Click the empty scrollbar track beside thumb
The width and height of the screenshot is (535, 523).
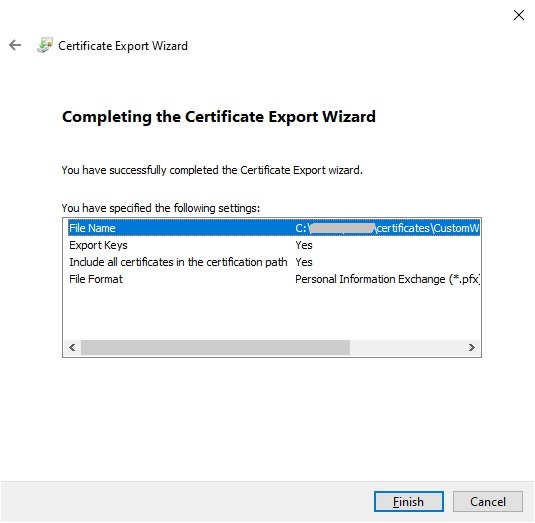tap(406, 347)
